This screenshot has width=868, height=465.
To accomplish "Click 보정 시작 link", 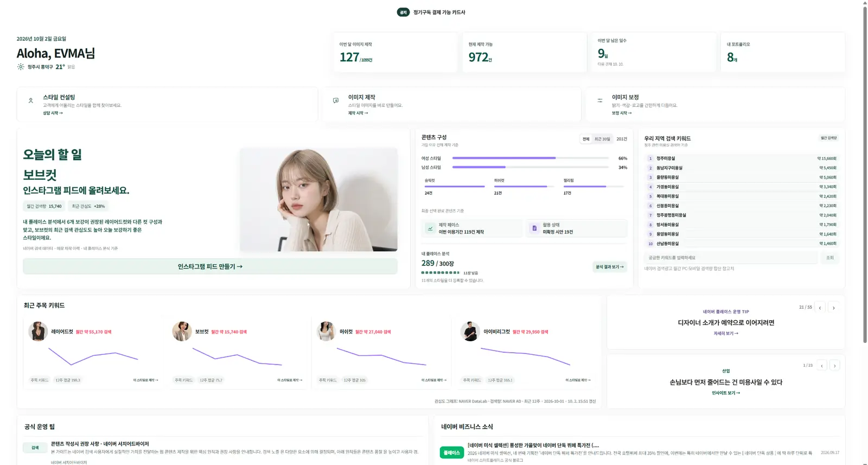I will click(622, 113).
